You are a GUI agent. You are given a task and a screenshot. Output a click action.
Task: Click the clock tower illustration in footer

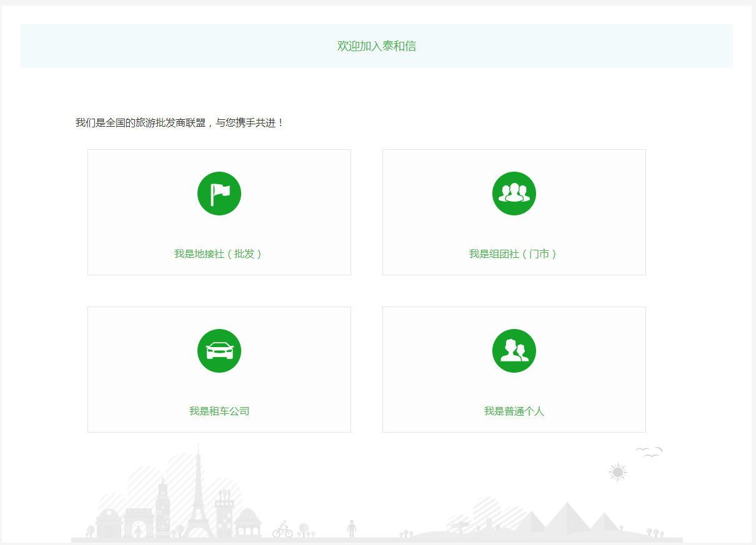point(162,509)
